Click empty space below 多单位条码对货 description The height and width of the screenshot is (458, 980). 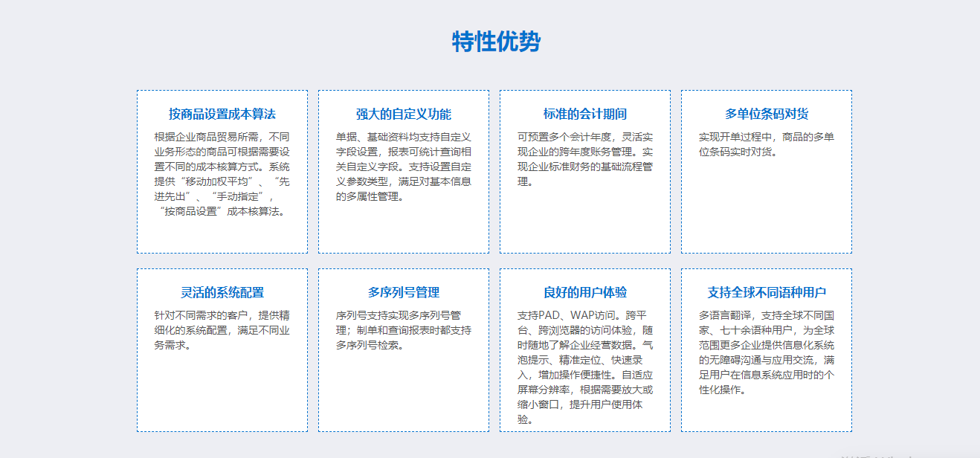click(766, 208)
